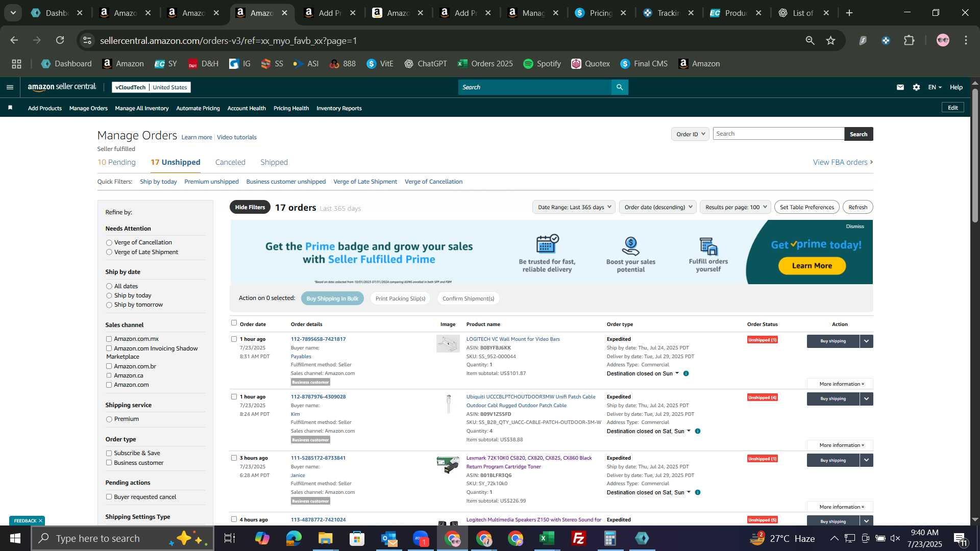
Task: Open order link 112-8787976-4309028
Action: (318, 397)
